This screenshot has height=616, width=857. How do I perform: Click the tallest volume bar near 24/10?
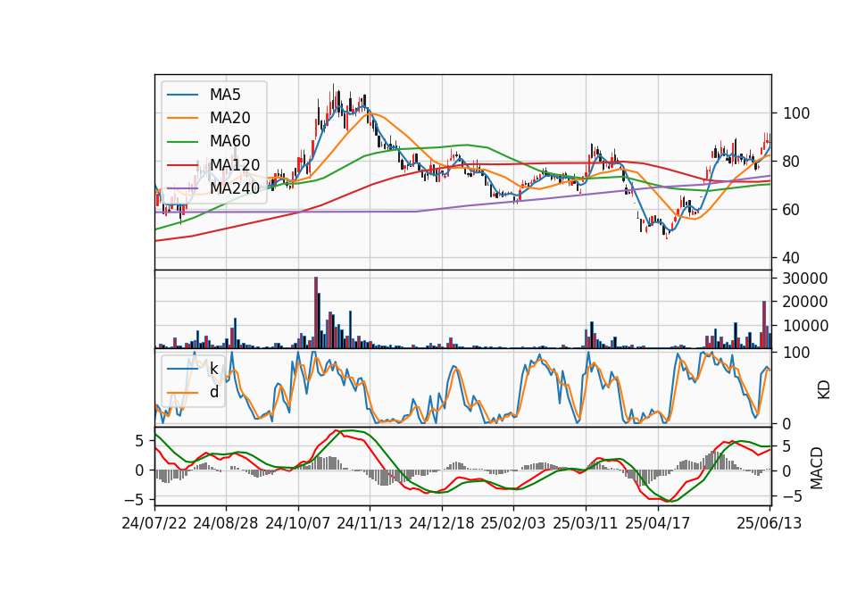click(x=316, y=312)
